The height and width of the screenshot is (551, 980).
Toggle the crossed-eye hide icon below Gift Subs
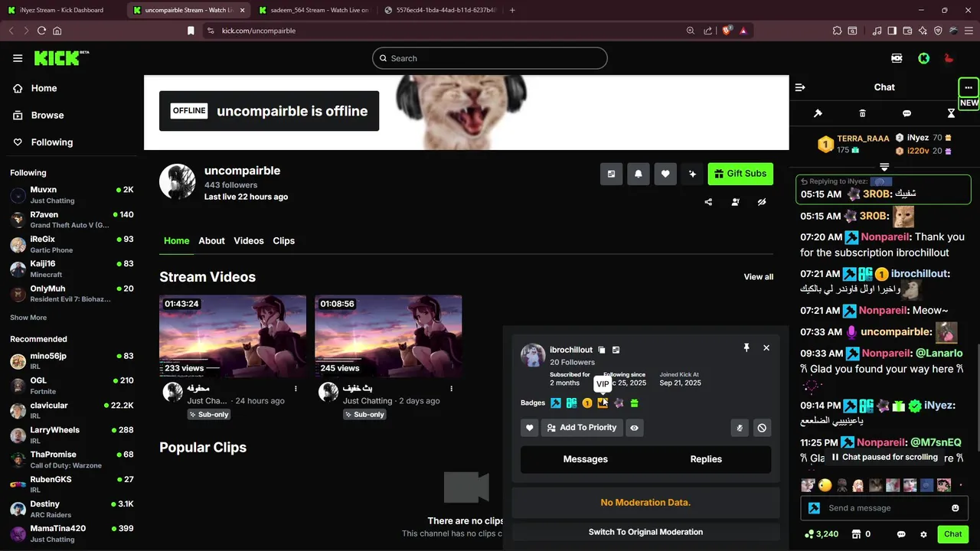tap(762, 202)
